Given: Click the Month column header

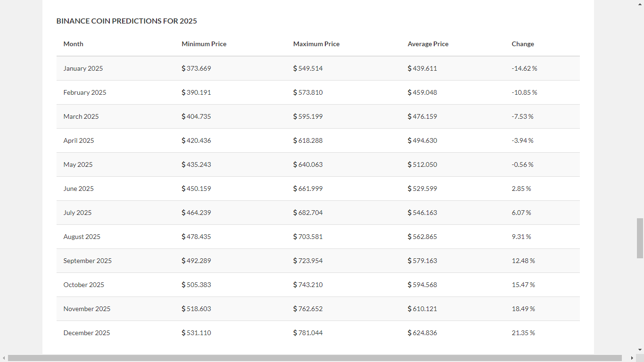Looking at the screenshot, I should (x=73, y=44).
